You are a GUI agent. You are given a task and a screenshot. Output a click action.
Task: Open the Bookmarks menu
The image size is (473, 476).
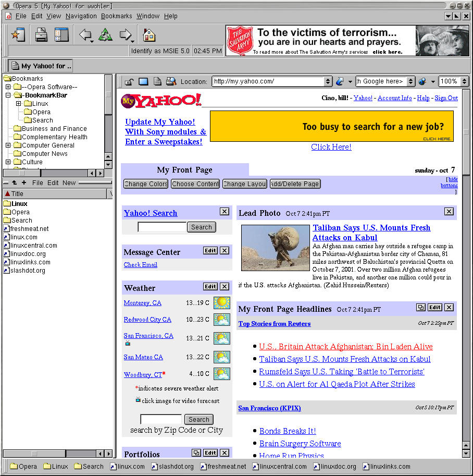click(117, 16)
